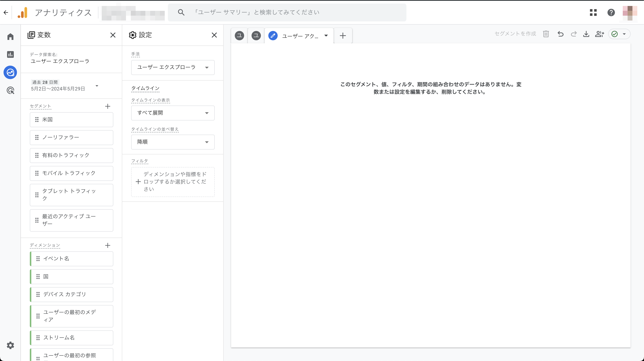Open Reports bar chart icon in sidebar
The image size is (644, 361).
pos(10,54)
